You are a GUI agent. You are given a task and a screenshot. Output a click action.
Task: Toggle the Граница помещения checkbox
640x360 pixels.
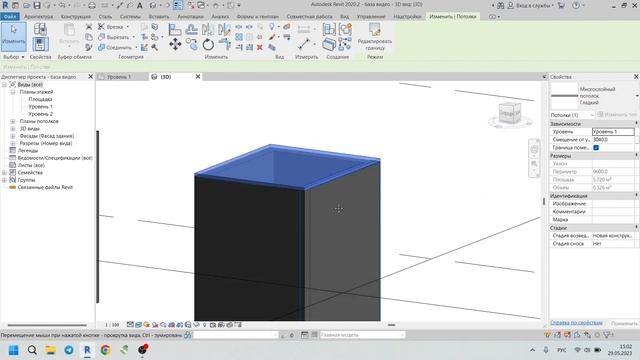pyautogui.click(x=596, y=147)
